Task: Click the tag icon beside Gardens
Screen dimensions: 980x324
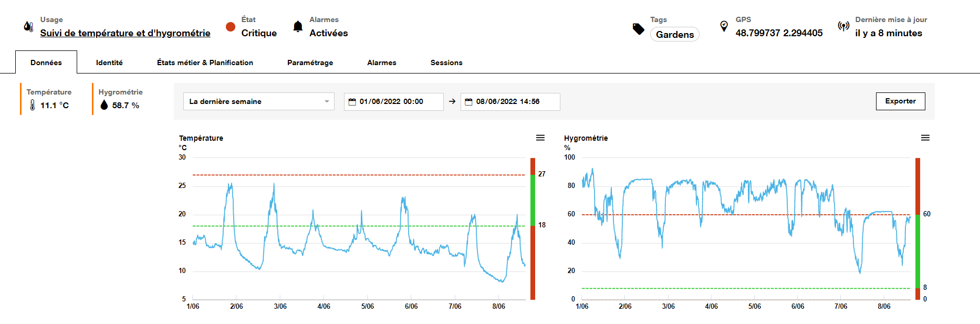Action: pyautogui.click(x=638, y=29)
